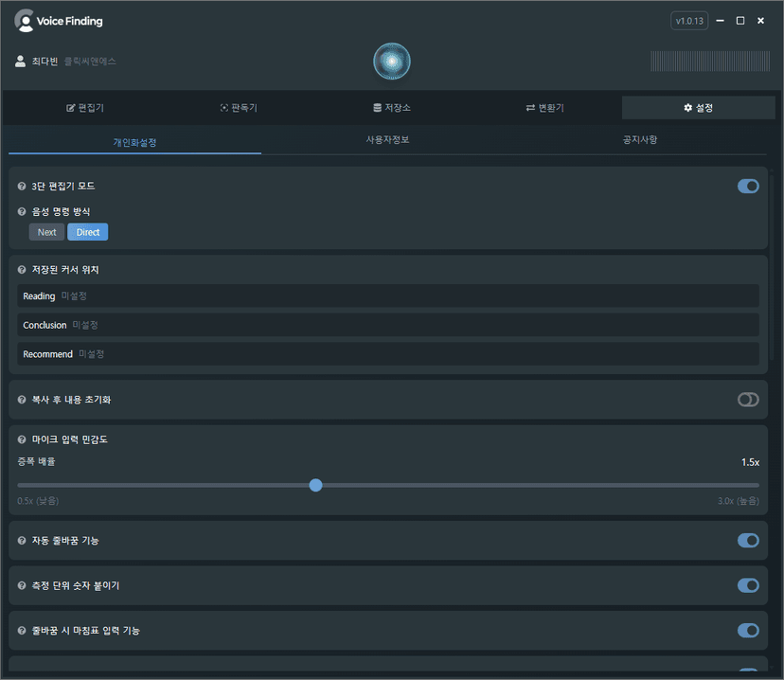
Task: Disable the 3단 편집기 모드 toggle
Action: point(748,186)
